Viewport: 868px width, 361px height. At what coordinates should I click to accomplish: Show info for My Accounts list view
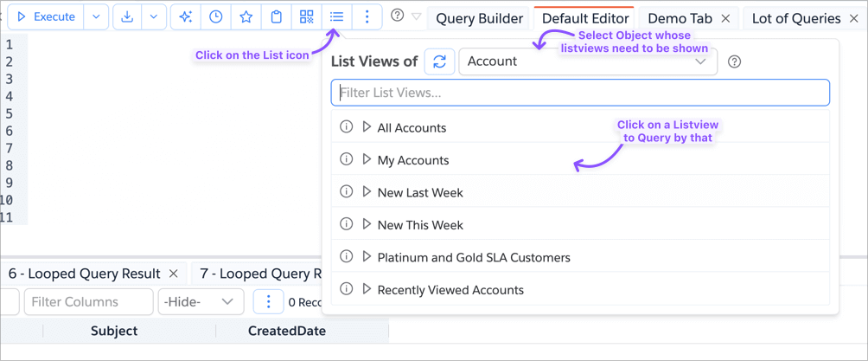coord(346,159)
